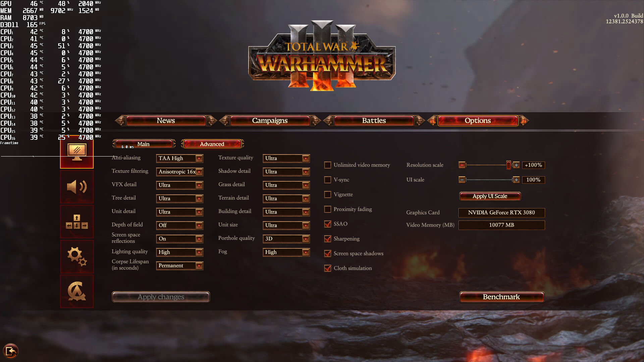This screenshot has width=644, height=362.
Task: Click the Benchmark button
Action: point(501,297)
